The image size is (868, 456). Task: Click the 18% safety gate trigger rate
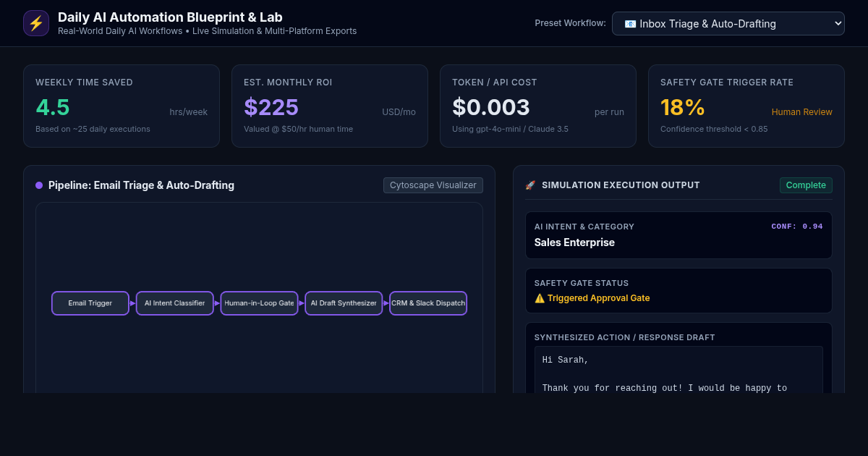point(683,107)
